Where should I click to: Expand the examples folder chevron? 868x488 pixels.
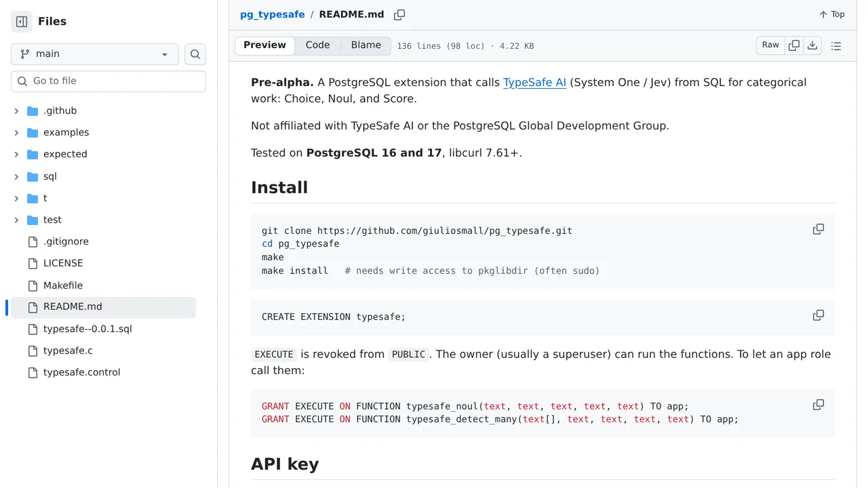click(x=16, y=132)
